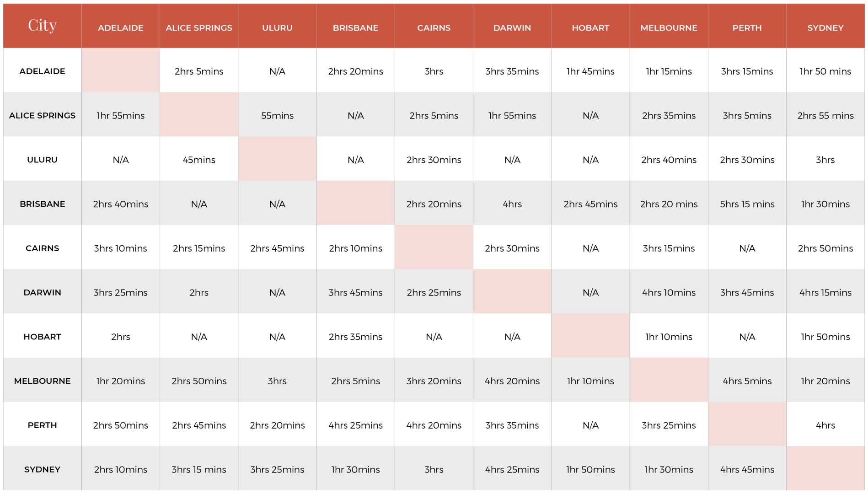This screenshot has height=494, width=868.
Task: Click the ULURU row label
Action: point(42,160)
